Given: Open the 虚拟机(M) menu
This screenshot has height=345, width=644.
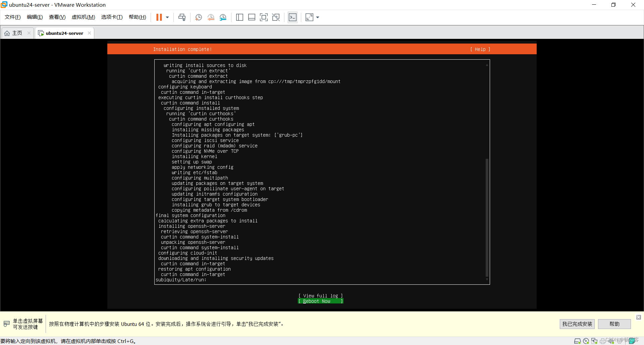Looking at the screenshot, I should (x=84, y=17).
